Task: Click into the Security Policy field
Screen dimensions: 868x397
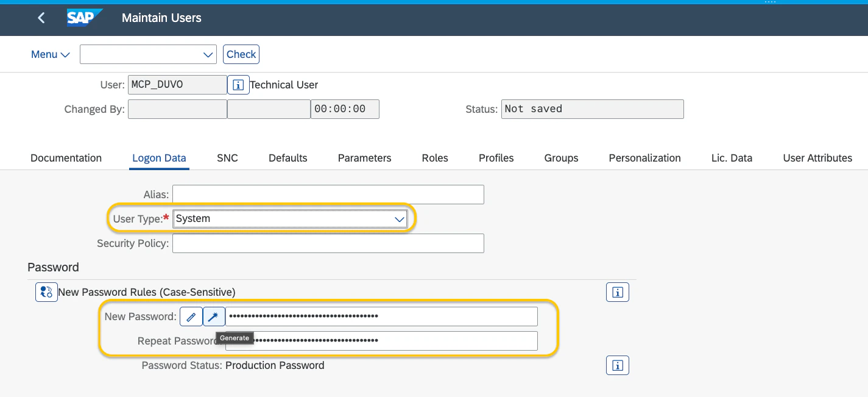Action: pyautogui.click(x=328, y=243)
